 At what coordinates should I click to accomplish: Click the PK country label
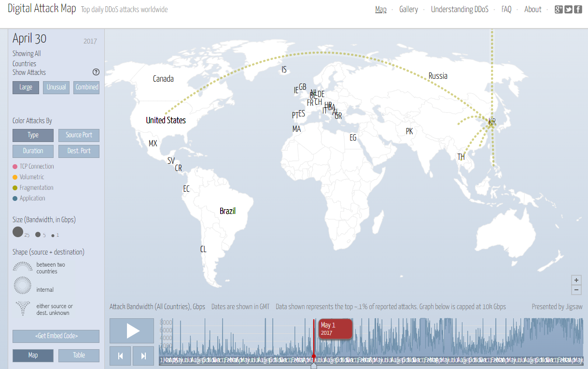click(409, 131)
